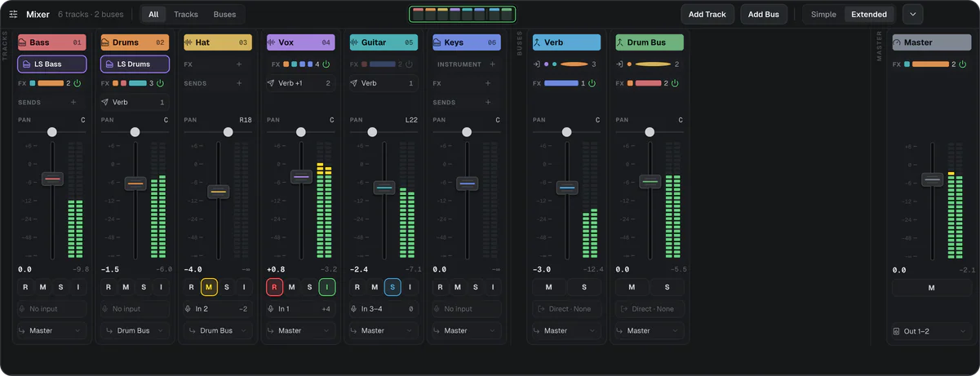This screenshot has height=376, width=980.
Task: Click the input-sources icon on the Drum Bus
Action: (620, 64)
